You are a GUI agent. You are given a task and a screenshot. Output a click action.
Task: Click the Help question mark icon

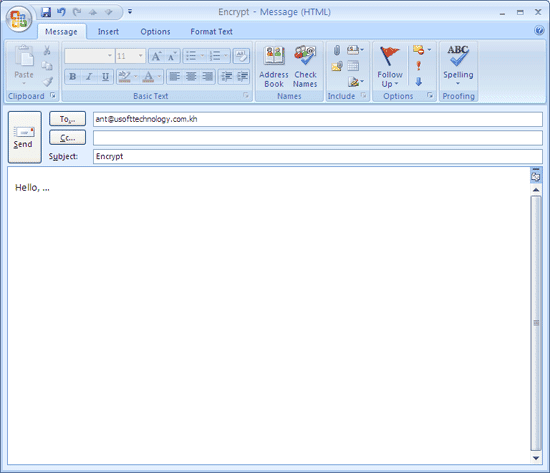click(539, 31)
